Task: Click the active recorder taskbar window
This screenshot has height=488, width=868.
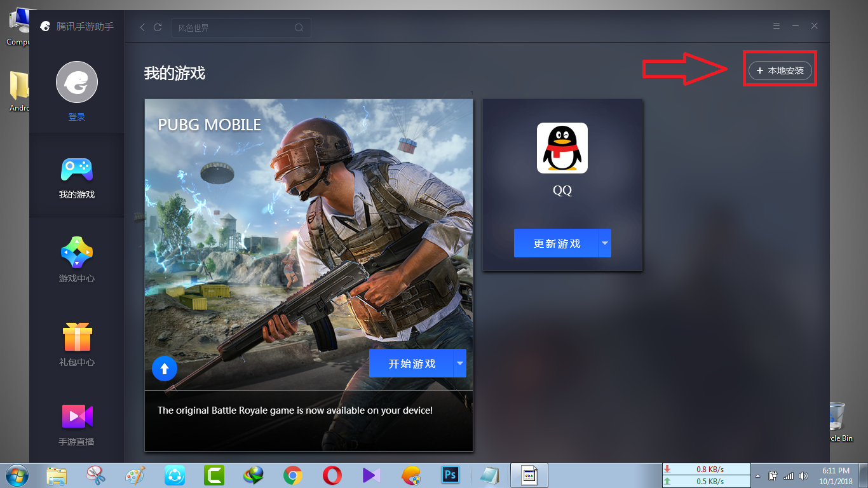Action: [x=529, y=475]
